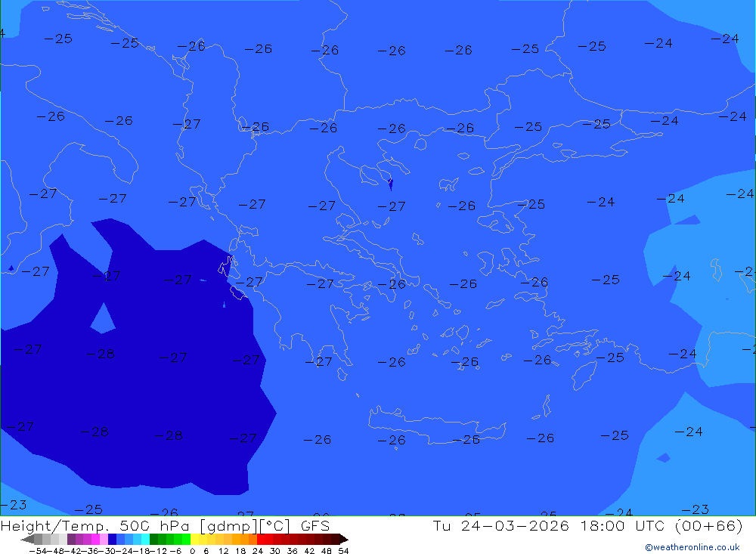Click the cyan legend swatch before dark green
Image resolution: width=756 pixels, height=554 pixels.
(x=146, y=540)
